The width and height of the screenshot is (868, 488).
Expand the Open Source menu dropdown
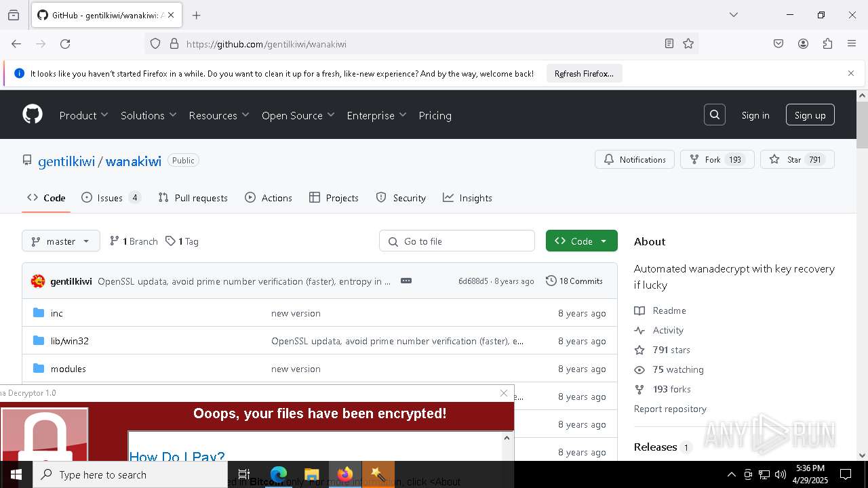point(298,115)
